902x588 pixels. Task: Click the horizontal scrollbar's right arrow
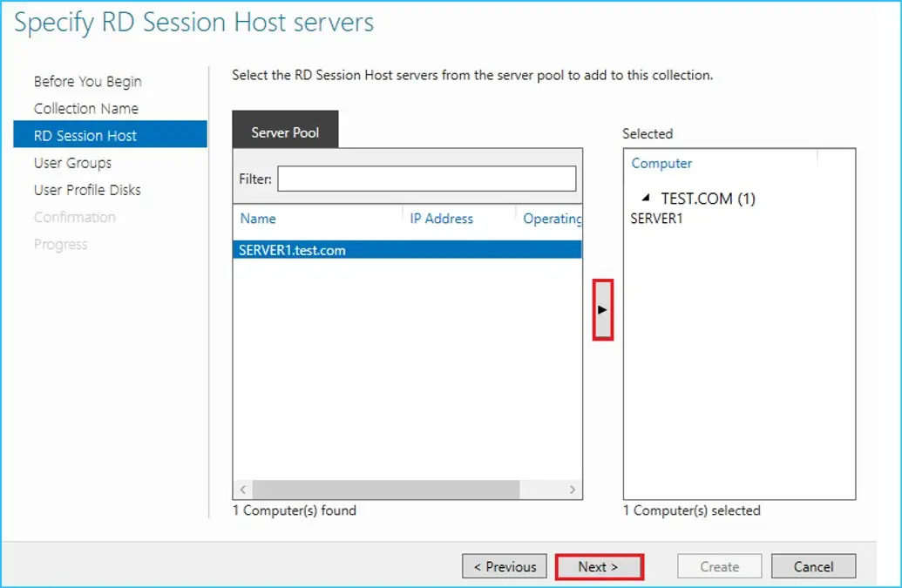(573, 490)
